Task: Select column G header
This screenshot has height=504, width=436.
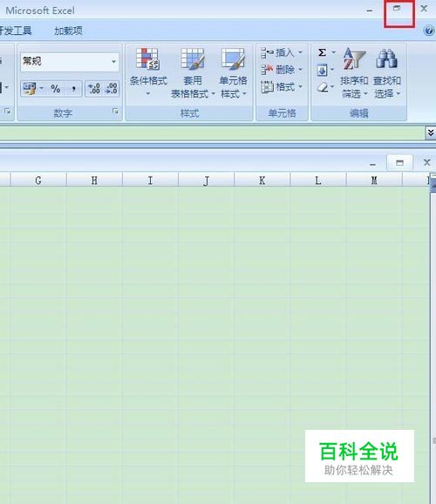Action: point(38,180)
